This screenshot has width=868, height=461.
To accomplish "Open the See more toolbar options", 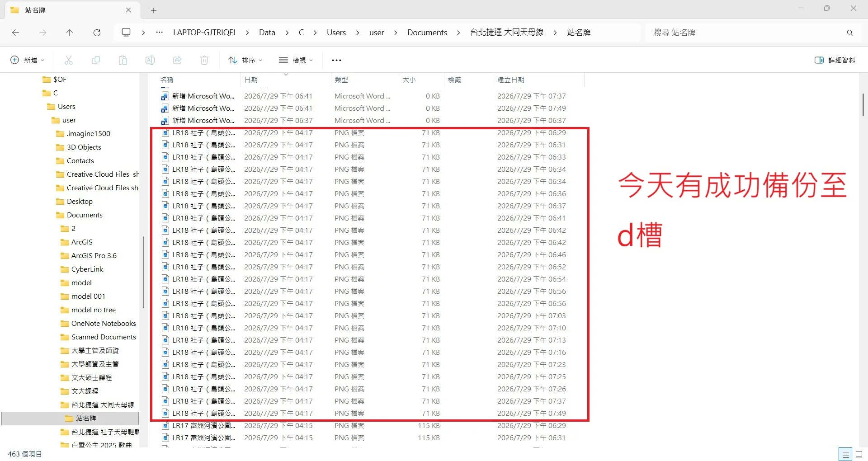I will [336, 60].
